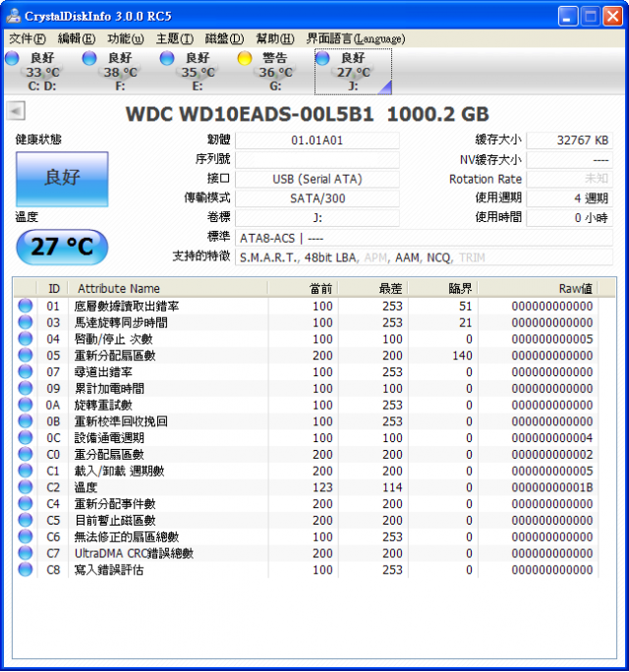Click the ATA8-ACS standard field

424,238
